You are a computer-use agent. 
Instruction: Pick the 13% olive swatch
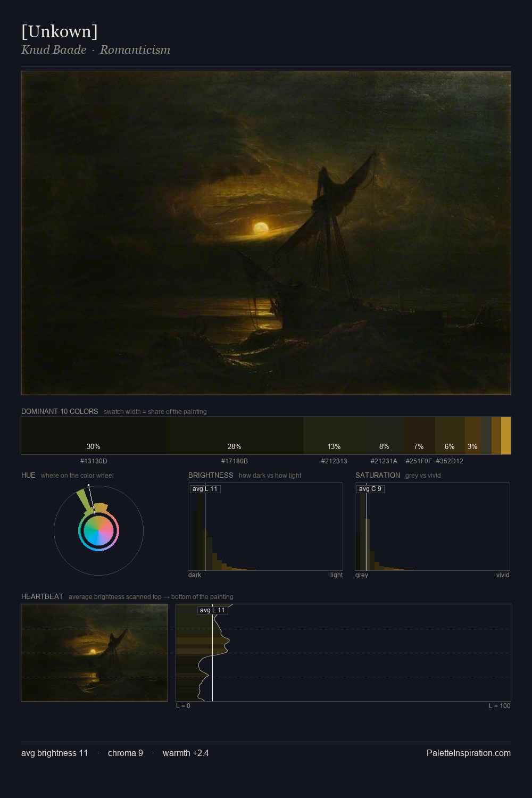point(334,436)
